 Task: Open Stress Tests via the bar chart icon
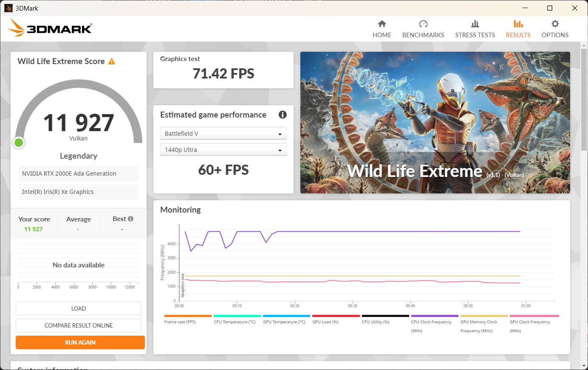475,24
